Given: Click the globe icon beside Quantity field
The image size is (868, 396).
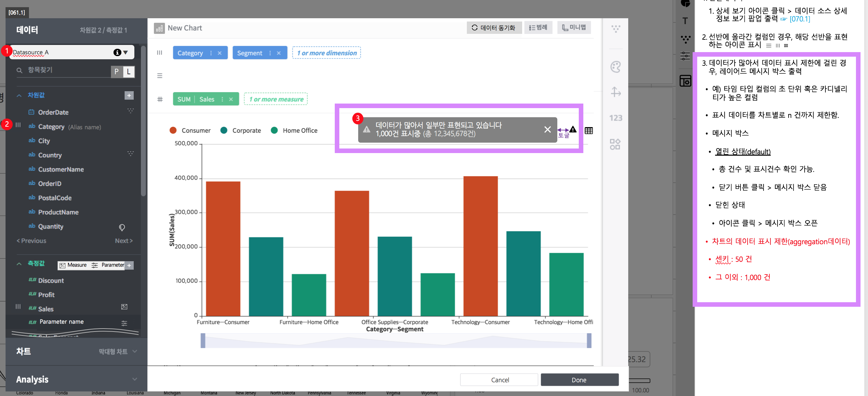Looking at the screenshot, I should click(x=122, y=227).
